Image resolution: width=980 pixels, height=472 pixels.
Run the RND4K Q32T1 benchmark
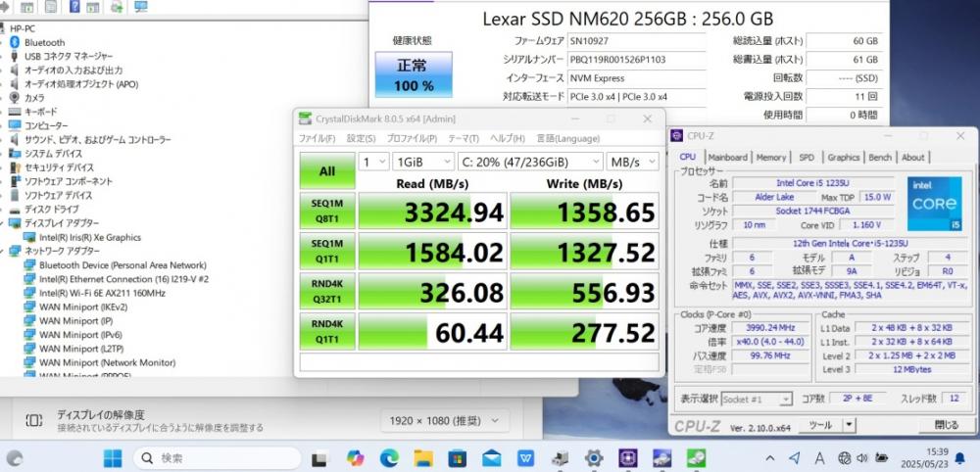pyautogui.click(x=327, y=291)
